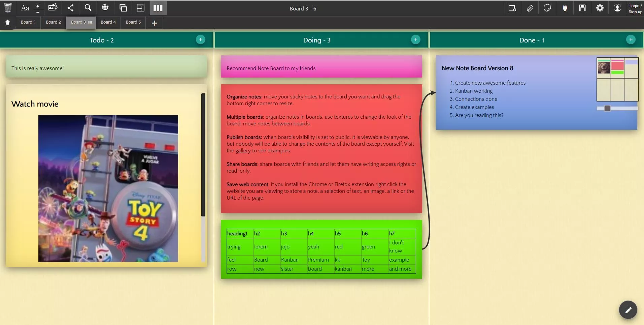Click the sticker icon in toolbar
This screenshot has width=644, height=325.
pyautogui.click(x=547, y=8)
